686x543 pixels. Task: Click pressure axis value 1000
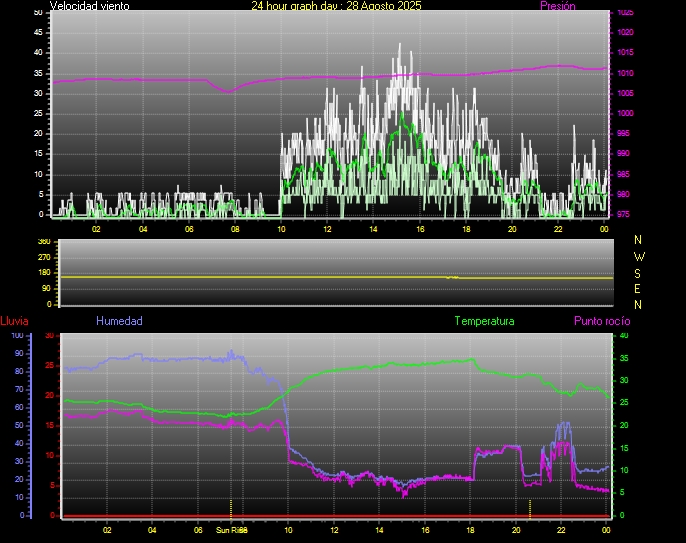(x=625, y=113)
